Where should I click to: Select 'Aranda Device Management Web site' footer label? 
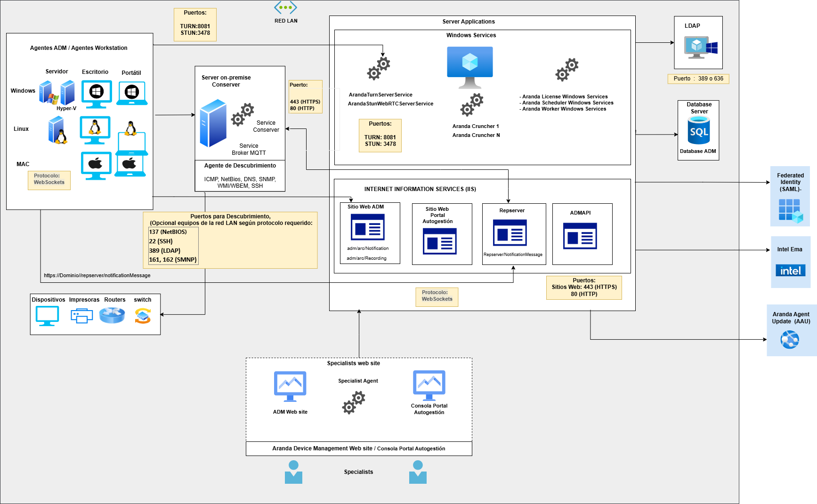(x=322, y=448)
